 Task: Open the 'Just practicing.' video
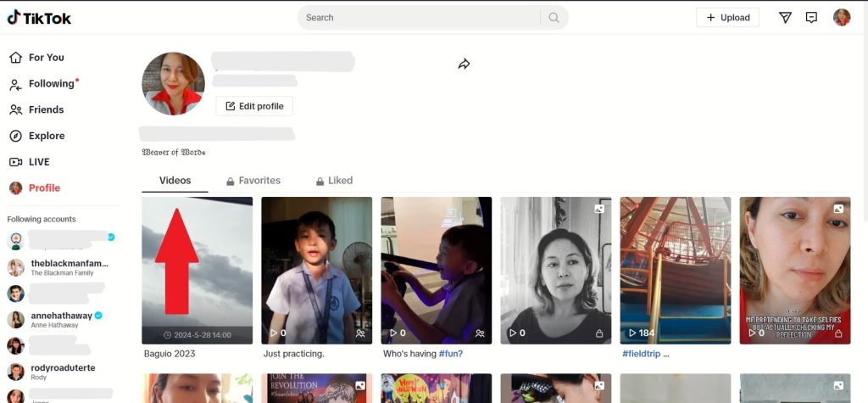(x=317, y=271)
